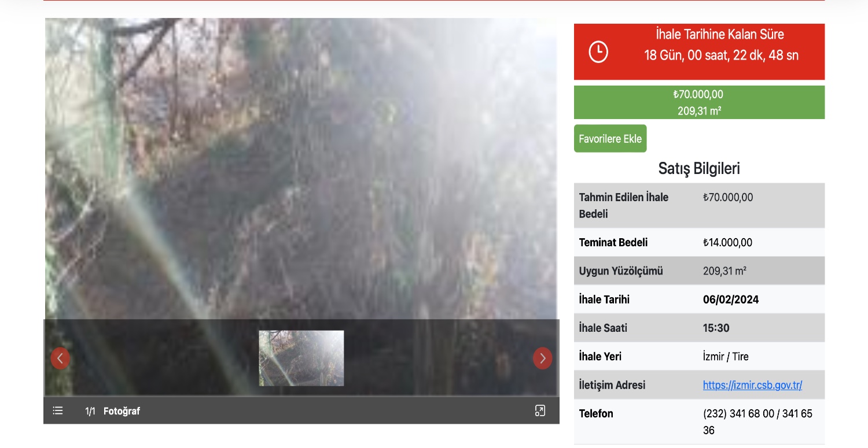Viewport: 868px width, 448px height.
Task: Click the green price banner showing ₺70.000,00
Action: pyautogui.click(x=699, y=102)
